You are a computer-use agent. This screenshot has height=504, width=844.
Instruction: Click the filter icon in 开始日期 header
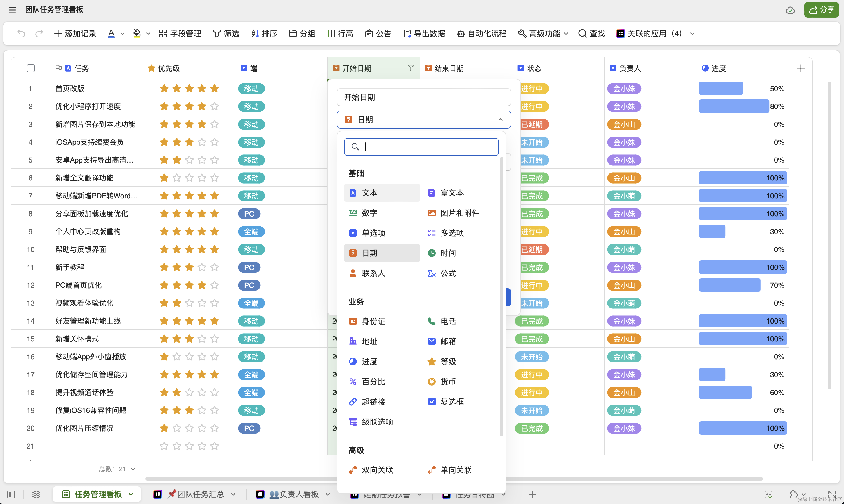411,68
